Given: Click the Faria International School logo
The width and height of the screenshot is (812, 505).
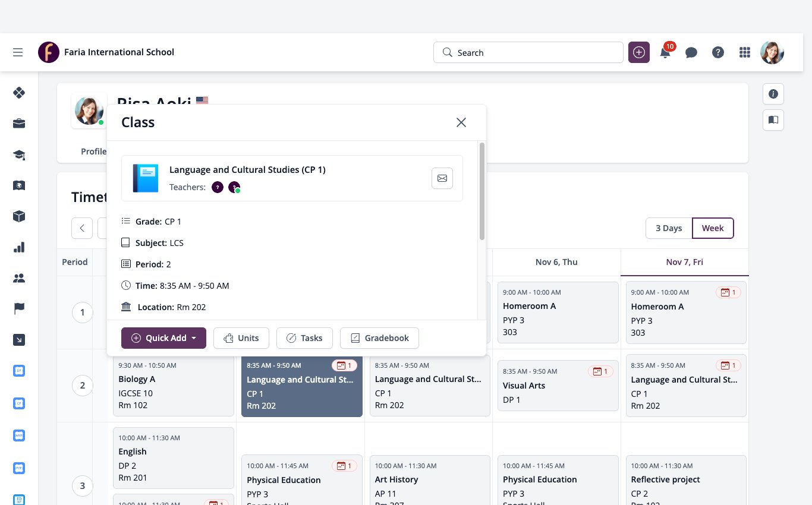Looking at the screenshot, I should click(49, 52).
